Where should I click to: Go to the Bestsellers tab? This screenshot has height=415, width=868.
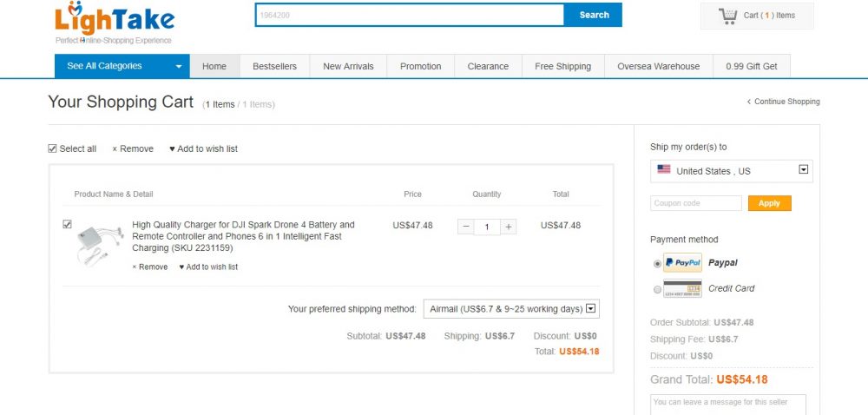pos(274,66)
